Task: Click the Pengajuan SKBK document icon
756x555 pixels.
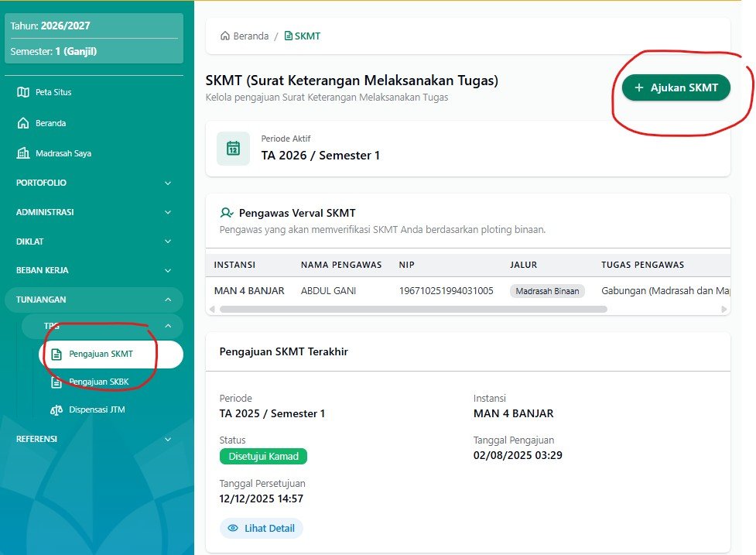Action: pyautogui.click(x=56, y=382)
